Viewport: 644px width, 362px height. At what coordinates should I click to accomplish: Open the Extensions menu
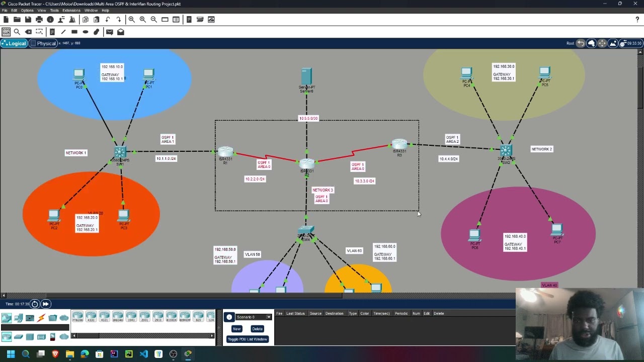tap(71, 11)
